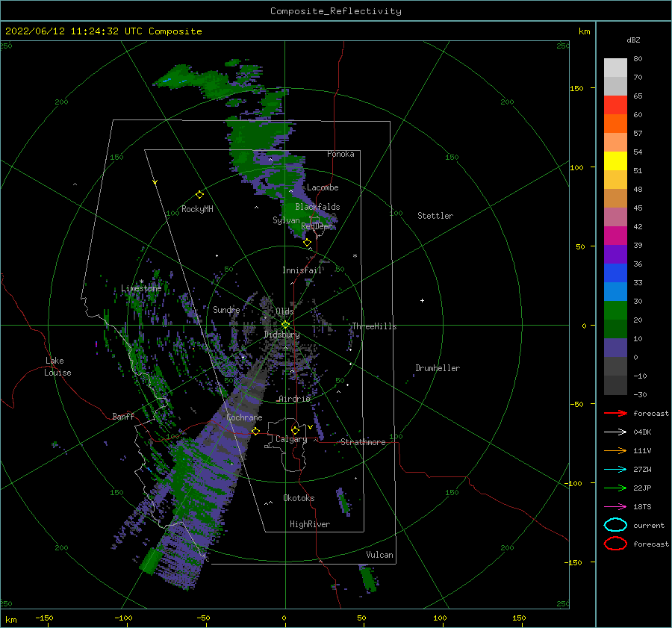This screenshot has height=628, width=672.
Task: Click the Calgary city label
Action: point(291,439)
